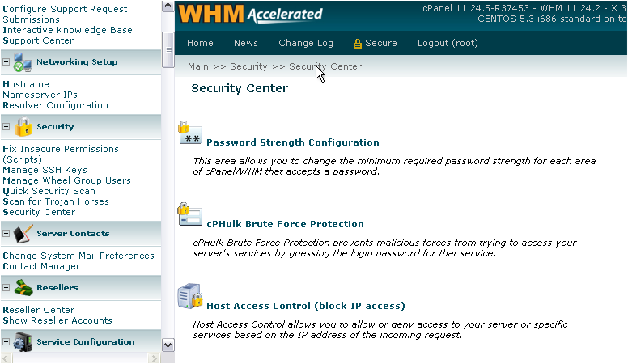Collapse the Resellers section
This screenshot has height=364, width=628.
(x=6, y=287)
